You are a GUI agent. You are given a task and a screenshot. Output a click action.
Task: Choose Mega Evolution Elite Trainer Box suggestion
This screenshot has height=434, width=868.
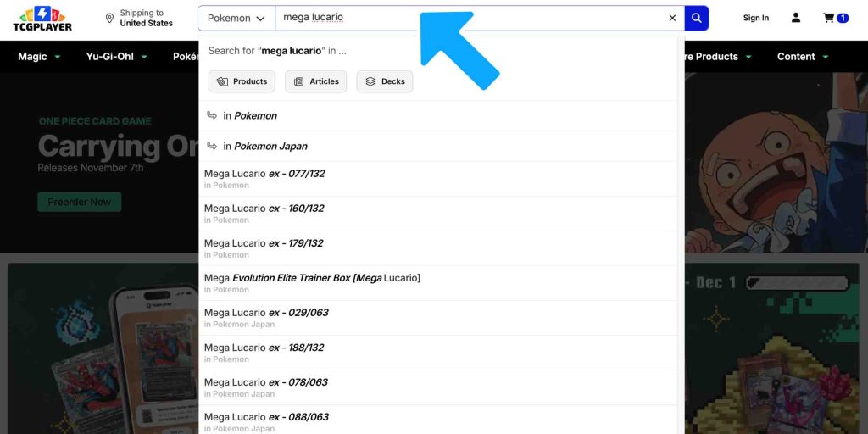tap(312, 278)
